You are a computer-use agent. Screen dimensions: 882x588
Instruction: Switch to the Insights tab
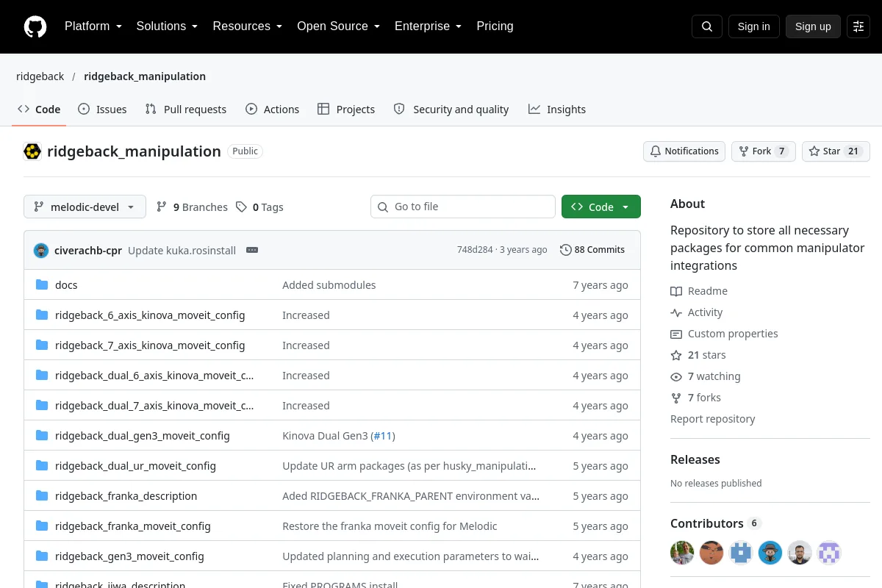coord(557,110)
